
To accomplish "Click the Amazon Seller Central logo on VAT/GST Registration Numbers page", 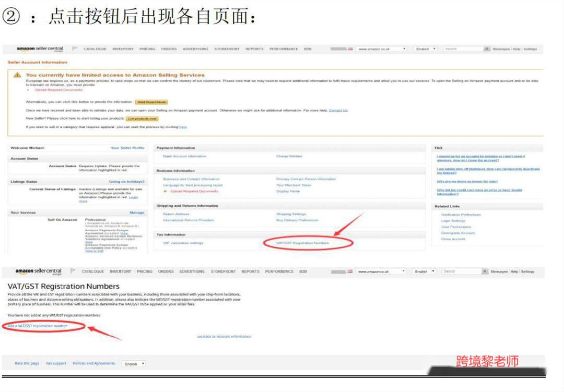I will 39,271.
